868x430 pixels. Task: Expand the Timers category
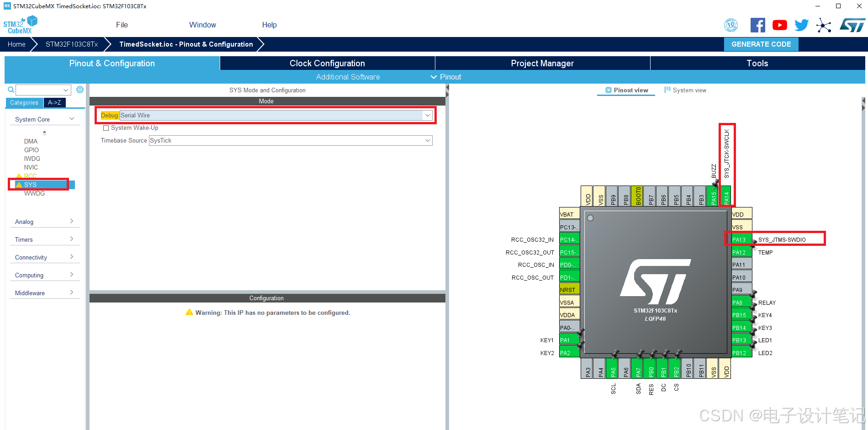point(45,239)
